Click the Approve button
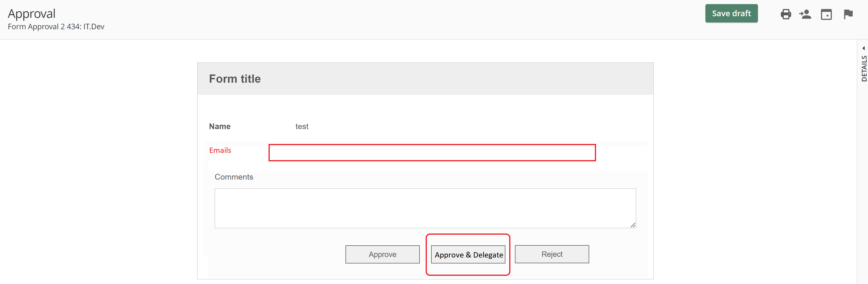This screenshot has height=284, width=868. click(382, 254)
